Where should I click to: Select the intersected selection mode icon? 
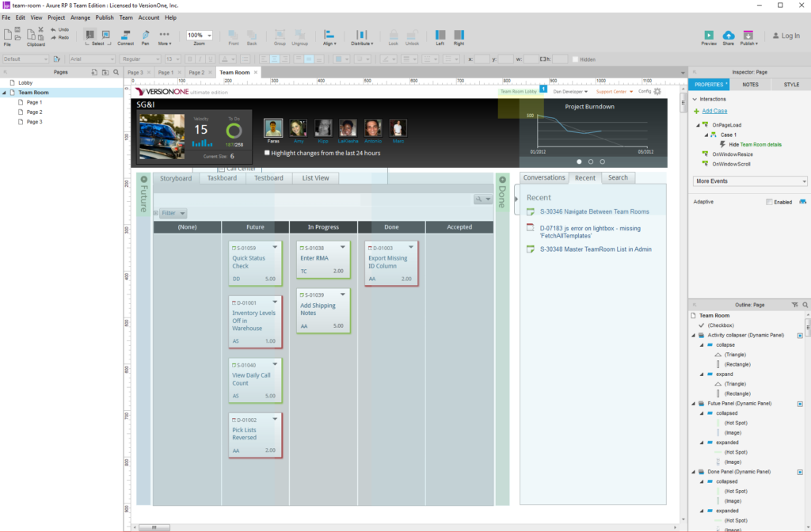coord(89,35)
